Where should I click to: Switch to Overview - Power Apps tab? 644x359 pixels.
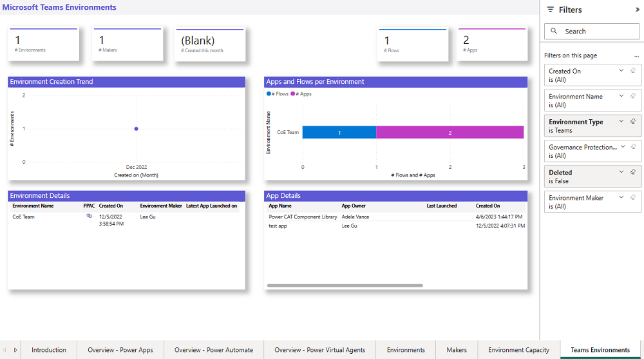tap(120, 350)
